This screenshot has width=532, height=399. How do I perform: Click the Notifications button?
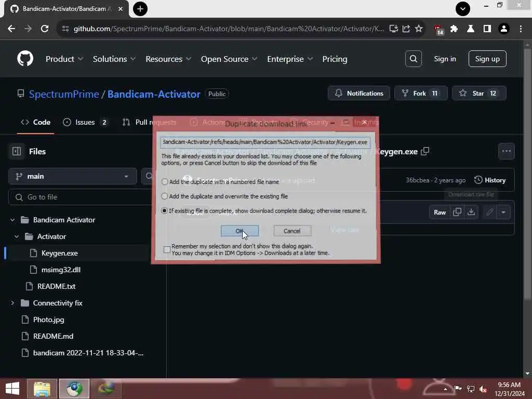tap(359, 94)
